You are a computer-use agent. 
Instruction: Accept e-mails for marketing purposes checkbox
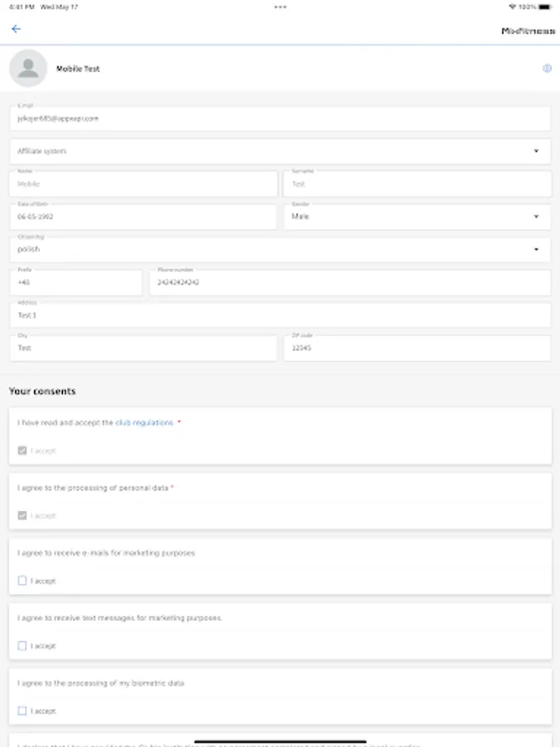click(x=22, y=581)
